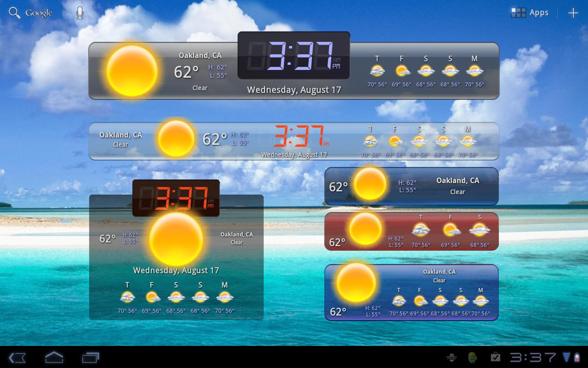Open Recent Apps from the navigation bar
The width and height of the screenshot is (588, 368).
coord(90,357)
